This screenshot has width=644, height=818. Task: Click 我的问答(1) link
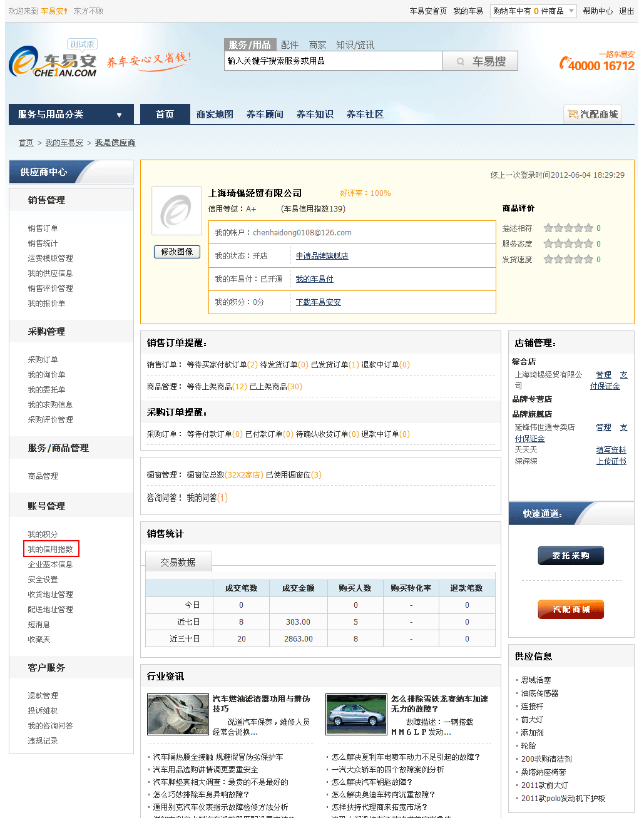point(207,498)
